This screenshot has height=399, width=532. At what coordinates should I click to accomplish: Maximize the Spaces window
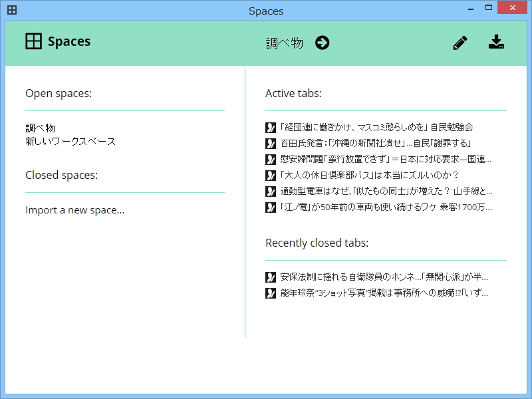pyautogui.click(x=489, y=8)
